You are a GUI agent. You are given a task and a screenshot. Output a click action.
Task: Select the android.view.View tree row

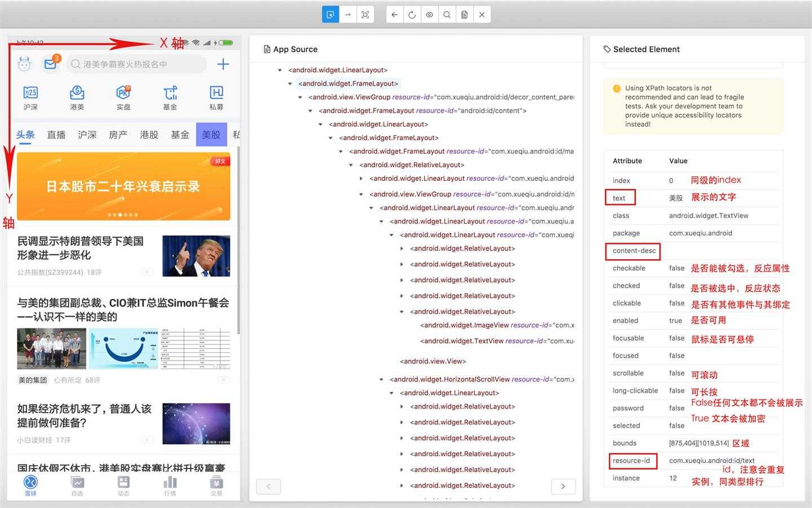coord(433,361)
